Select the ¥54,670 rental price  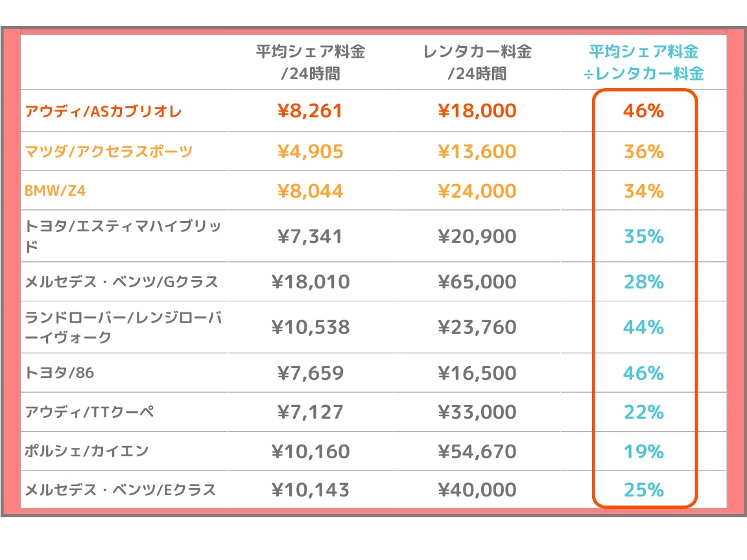(477, 451)
